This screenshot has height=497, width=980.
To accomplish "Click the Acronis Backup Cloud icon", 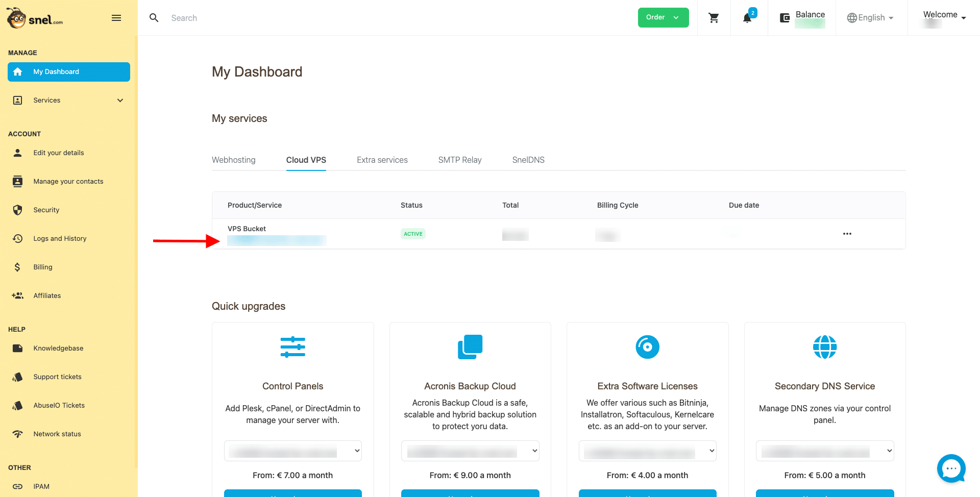I will (x=470, y=347).
